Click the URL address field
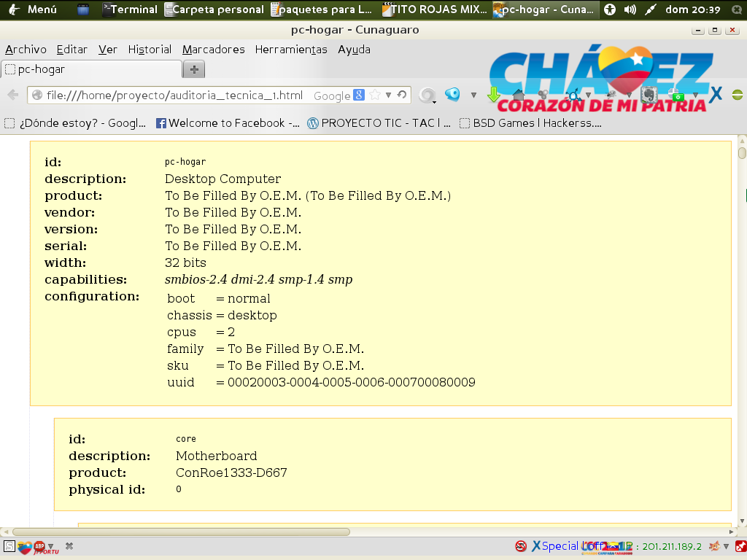This screenshot has width=747, height=560. point(175,96)
